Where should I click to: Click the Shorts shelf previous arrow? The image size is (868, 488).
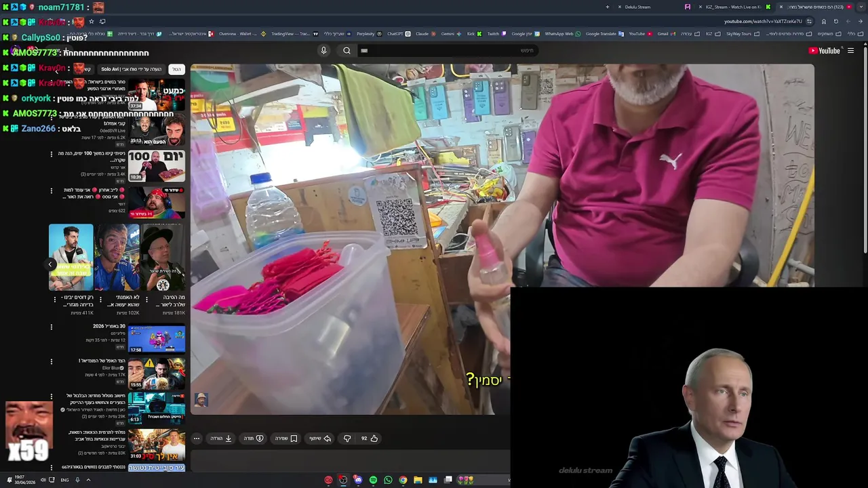(50, 264)
